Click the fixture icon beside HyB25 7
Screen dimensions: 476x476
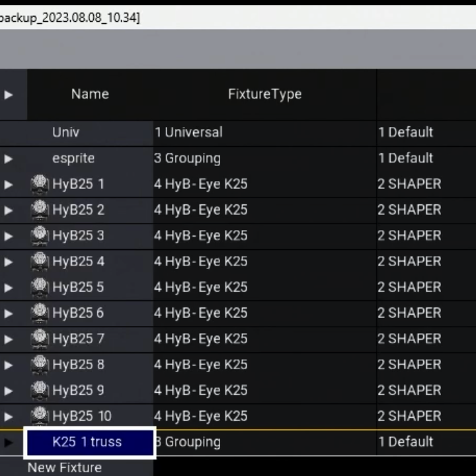point(40,338)
